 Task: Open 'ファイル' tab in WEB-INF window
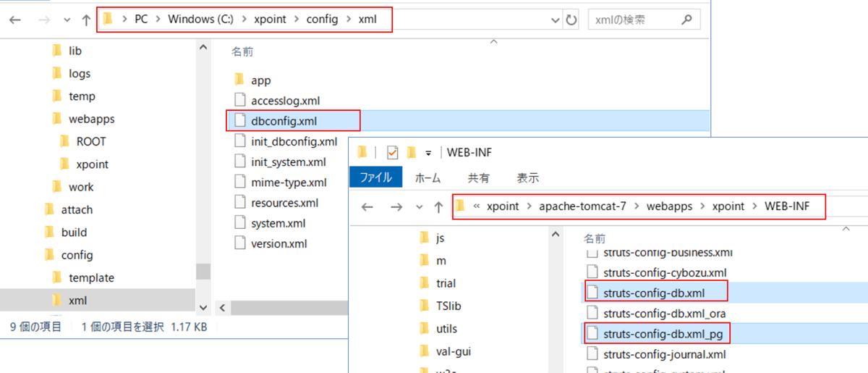[376, 177]
